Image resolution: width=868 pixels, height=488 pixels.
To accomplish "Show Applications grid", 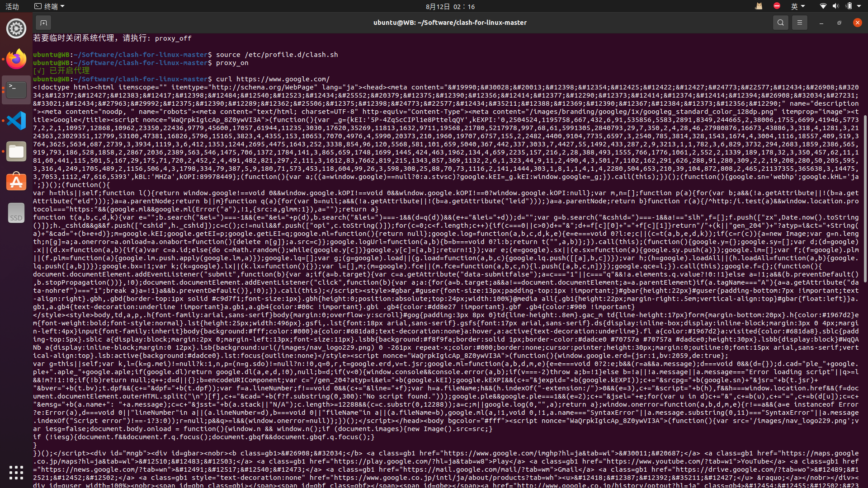I will tap(16, 472).
